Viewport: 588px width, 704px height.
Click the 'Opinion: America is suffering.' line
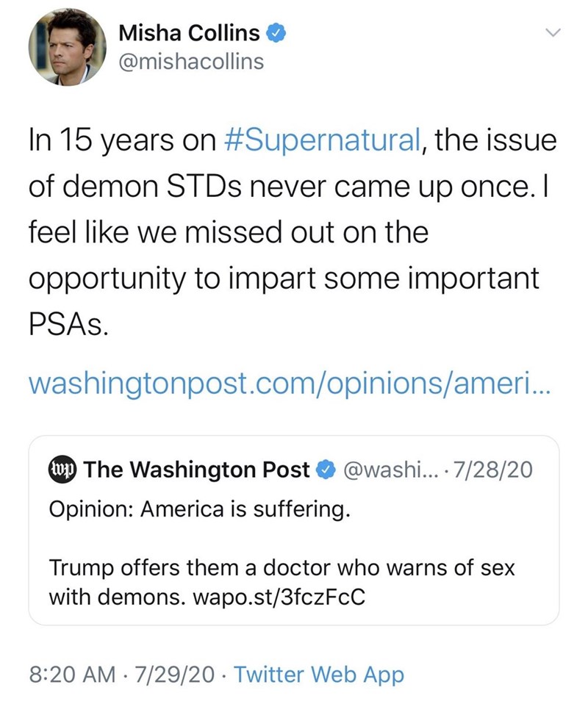(198, 510)
